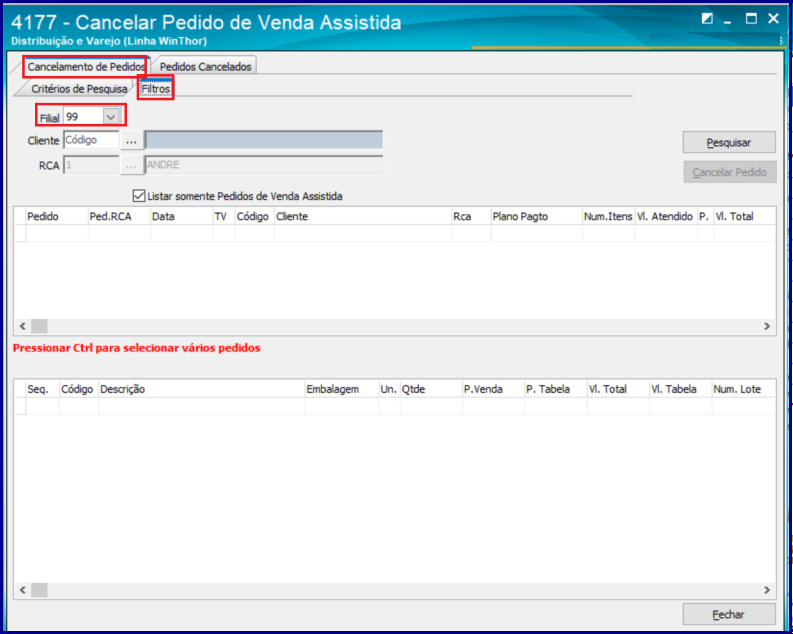793x634 pixels.
Task: Expand the Filial dropdown
Action: pos(111,117)
